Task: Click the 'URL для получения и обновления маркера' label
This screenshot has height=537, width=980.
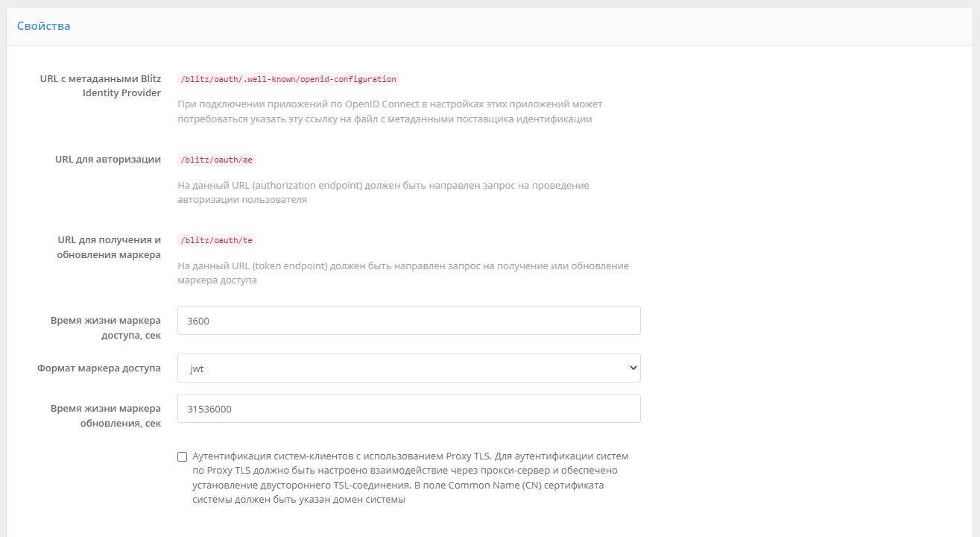Action: tap(109, 247)
